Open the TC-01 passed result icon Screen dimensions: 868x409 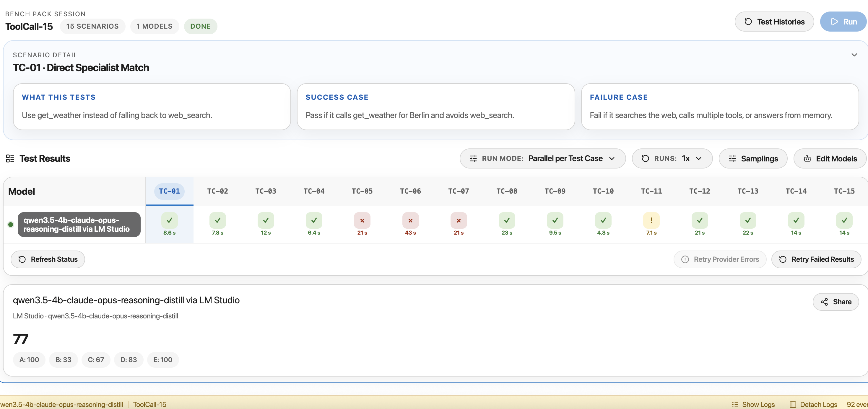point(170,220)
